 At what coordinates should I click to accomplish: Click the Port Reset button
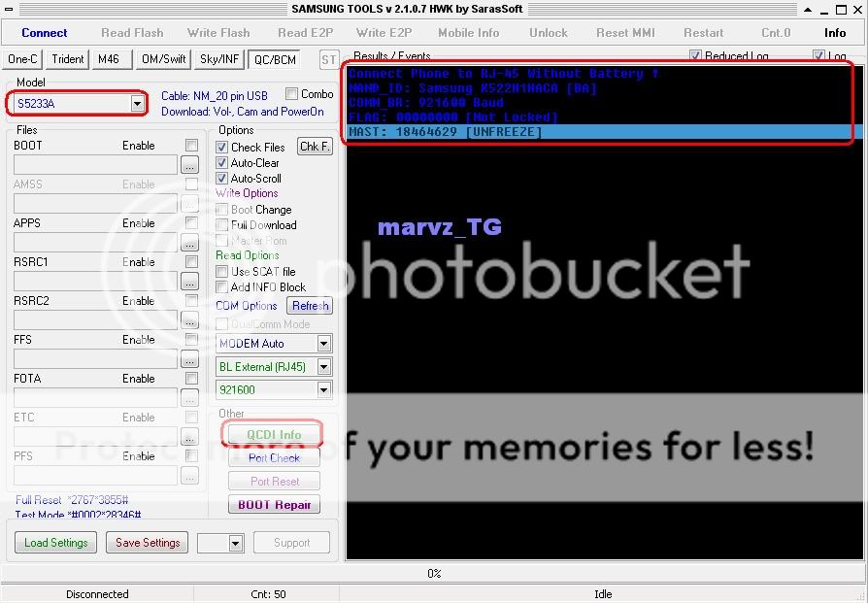point(274,482)
